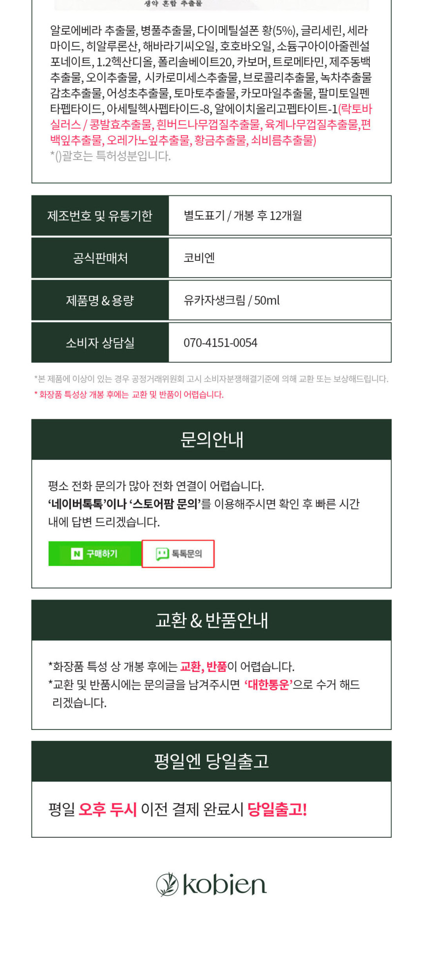The width and height of the screenshot is (423, 980).
Task: Click the pink 당일출고! text
Action: pyautogui.click(x=277, y=809)
